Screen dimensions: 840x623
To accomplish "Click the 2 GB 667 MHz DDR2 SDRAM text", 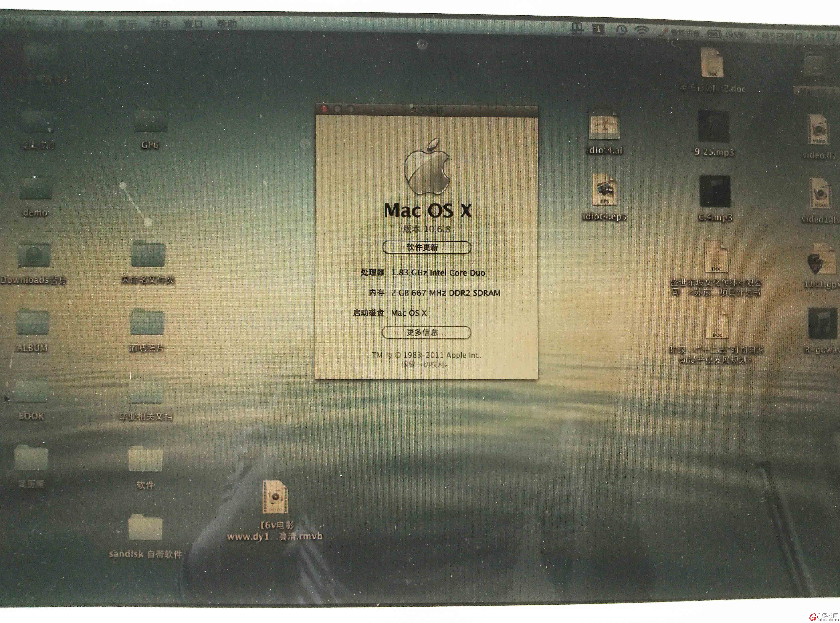I will pos(446,293).
